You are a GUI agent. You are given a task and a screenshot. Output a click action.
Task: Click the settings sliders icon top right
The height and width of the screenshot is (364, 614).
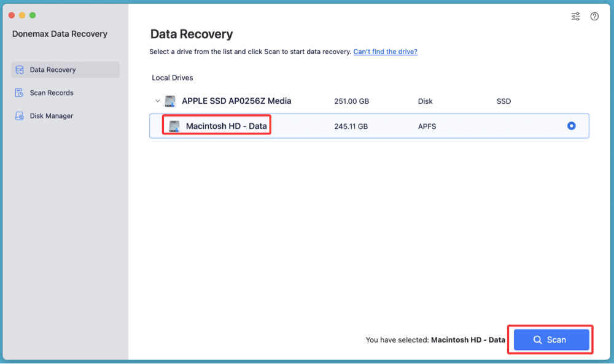click(575, 17)
